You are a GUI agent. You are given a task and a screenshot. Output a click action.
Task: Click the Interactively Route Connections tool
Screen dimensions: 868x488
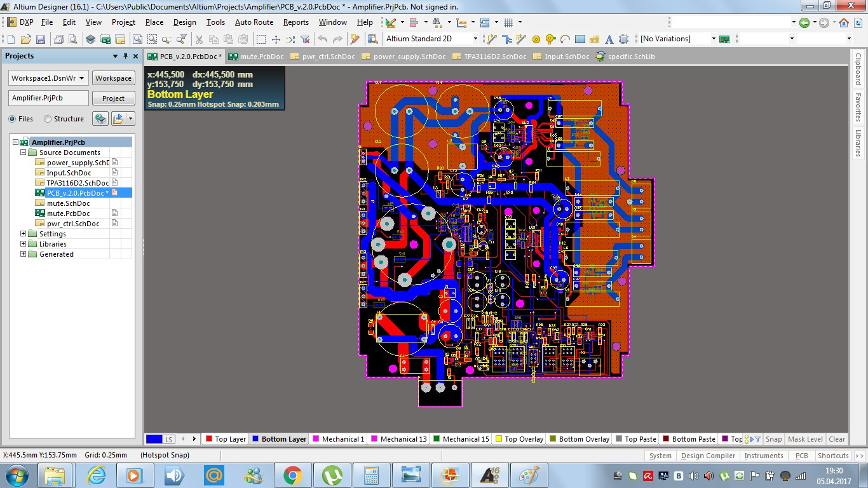tap(492, 39)
